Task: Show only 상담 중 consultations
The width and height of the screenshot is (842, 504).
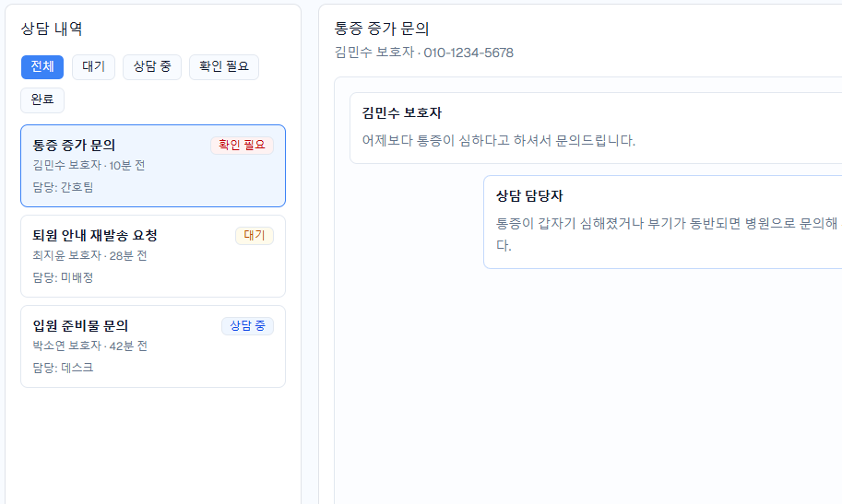Action: point(152,67)
